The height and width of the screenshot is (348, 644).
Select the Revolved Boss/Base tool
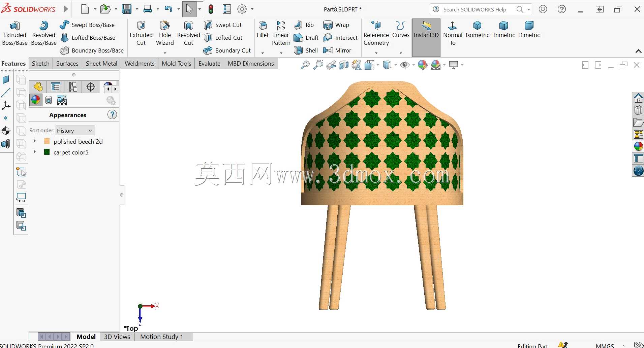[x=44, y=33]
